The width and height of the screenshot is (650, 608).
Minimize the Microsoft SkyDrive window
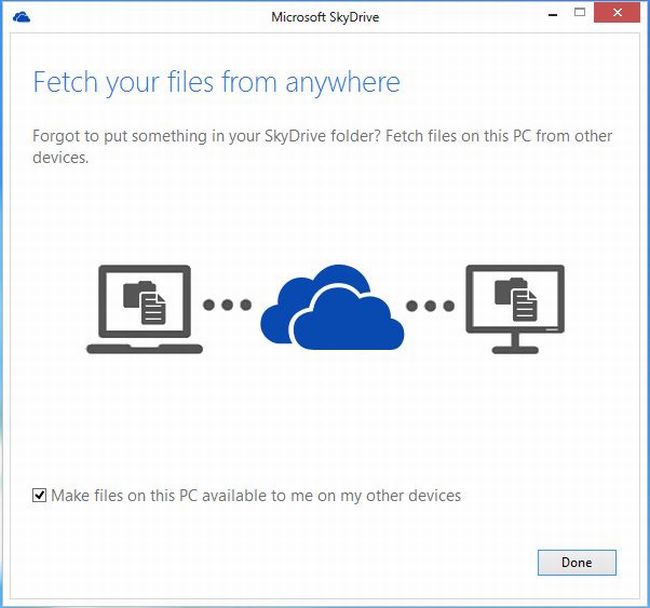[553, 14]
